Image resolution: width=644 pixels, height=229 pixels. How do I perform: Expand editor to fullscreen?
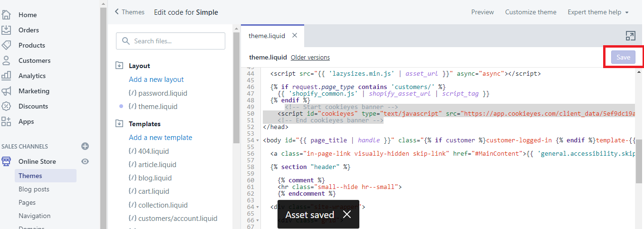pyautogui.click(x=631, y=36)
